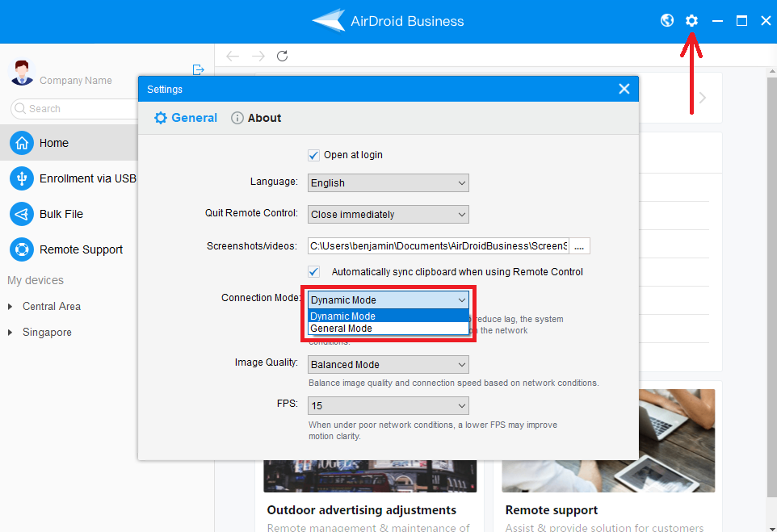This screenshot has width=777, height=532.
Task: Open the Language dropdown
Action: pyautogui.click(x=388, y=182)
